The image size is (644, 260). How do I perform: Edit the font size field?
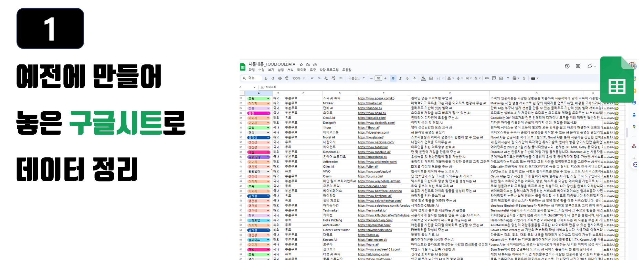378,78
